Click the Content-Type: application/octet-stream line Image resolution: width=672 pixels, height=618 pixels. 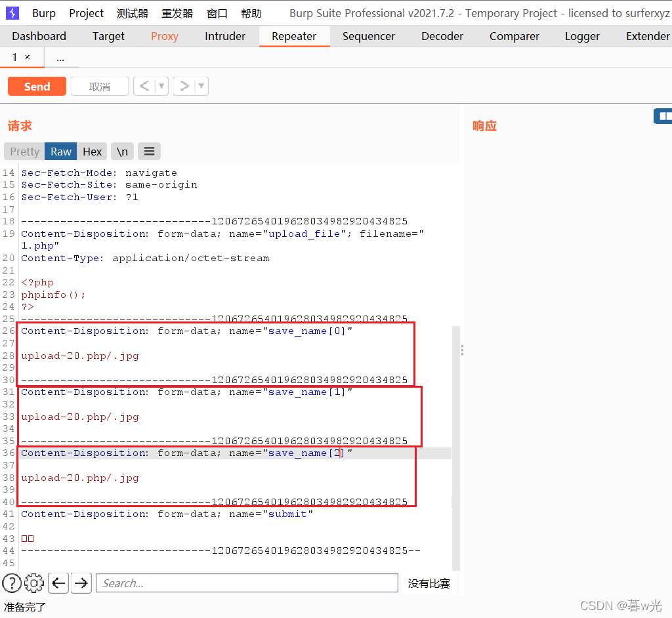145,258
